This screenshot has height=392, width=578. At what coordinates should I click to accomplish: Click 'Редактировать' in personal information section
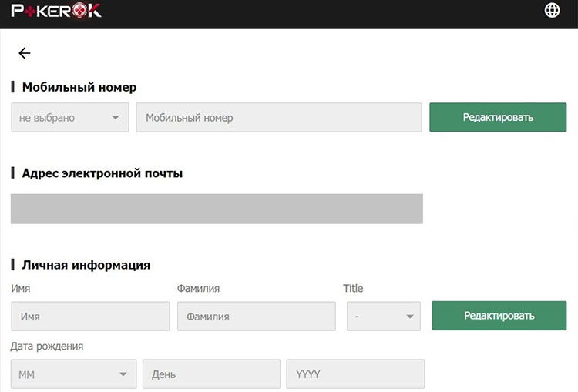[x=499, y=316]
